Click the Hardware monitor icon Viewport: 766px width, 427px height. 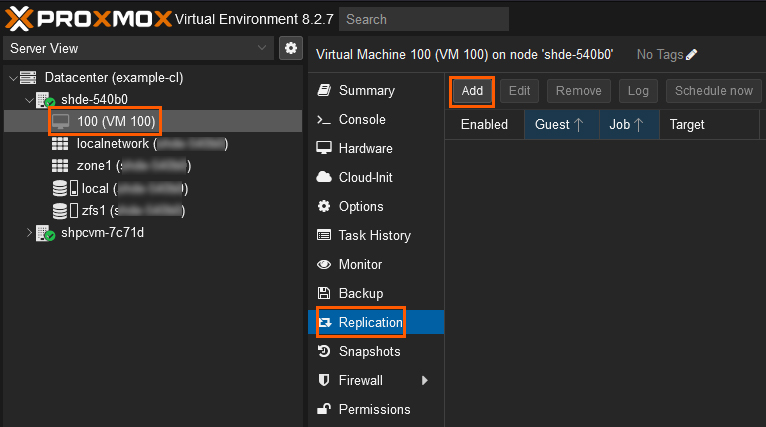click(x=324, y=148)
